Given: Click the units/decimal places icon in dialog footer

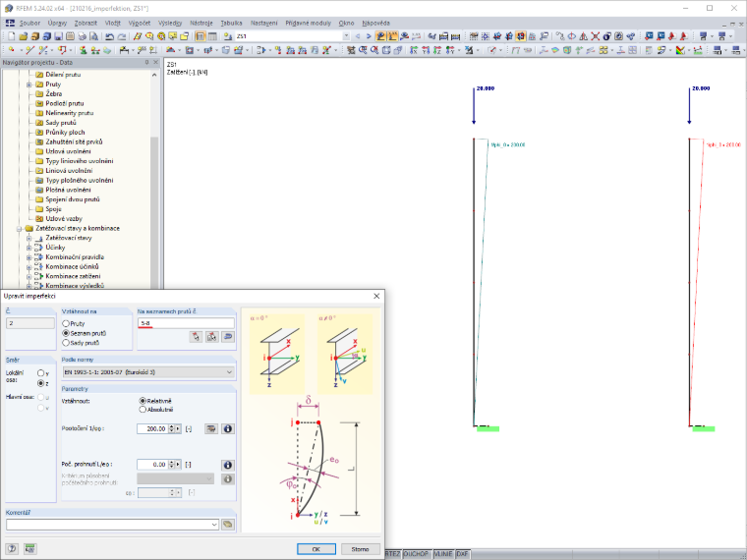Looking at the screenshot, I should (x=30, y=548).
